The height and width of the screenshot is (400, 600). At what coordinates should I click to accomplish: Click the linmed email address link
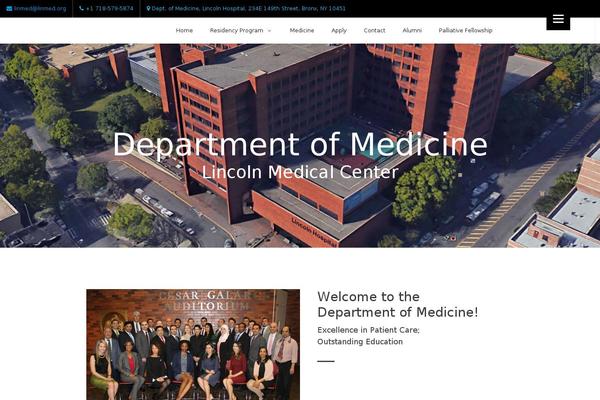pyautogui.click(x=40, y=8)
